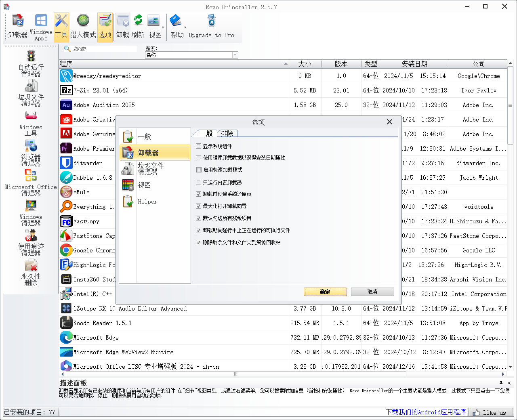
Task: Click the 取消 button
Action: pos(372,292)
